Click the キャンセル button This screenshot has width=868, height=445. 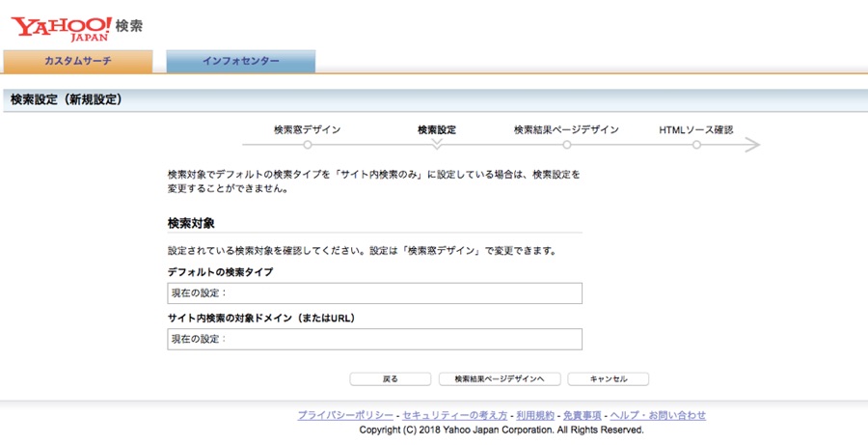609,379
